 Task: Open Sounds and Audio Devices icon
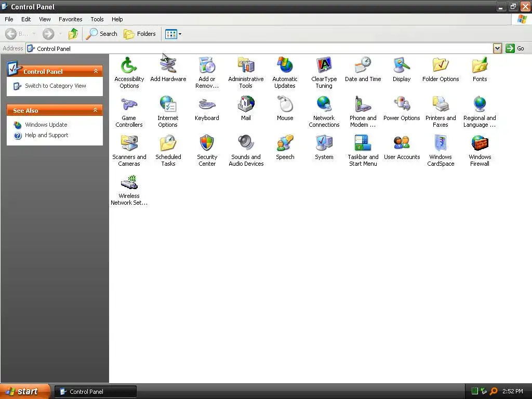click(246, 143)
